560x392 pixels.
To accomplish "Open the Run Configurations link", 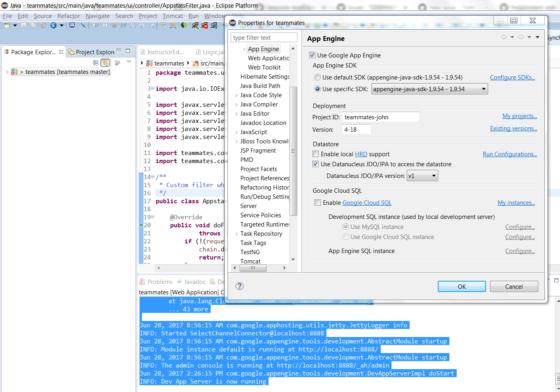I will point(510,154).
